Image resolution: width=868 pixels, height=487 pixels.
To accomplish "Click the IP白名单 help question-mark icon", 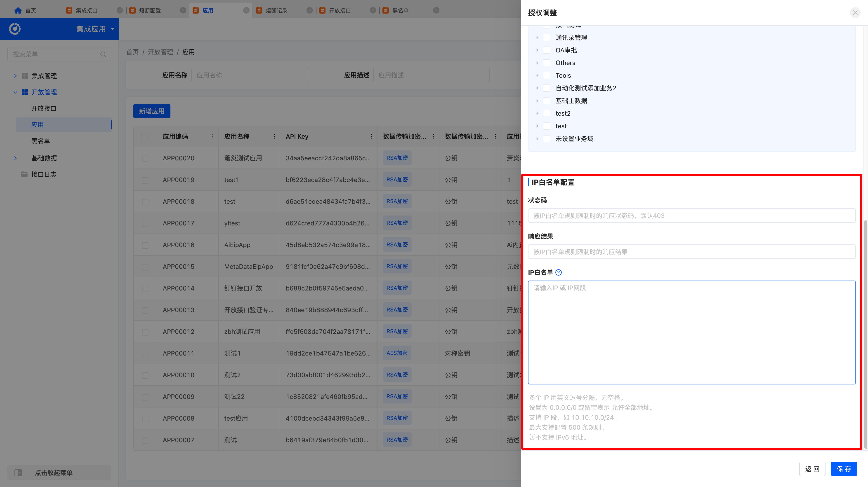I will tap(558, 272).
